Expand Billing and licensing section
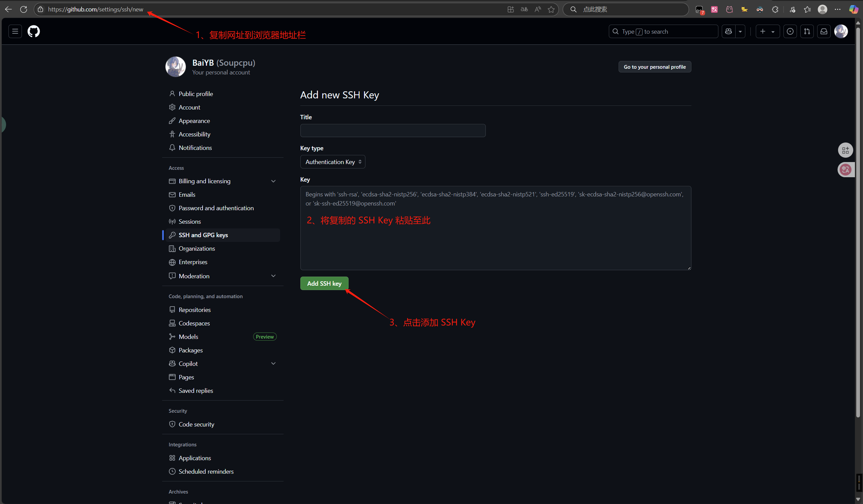 222,181
